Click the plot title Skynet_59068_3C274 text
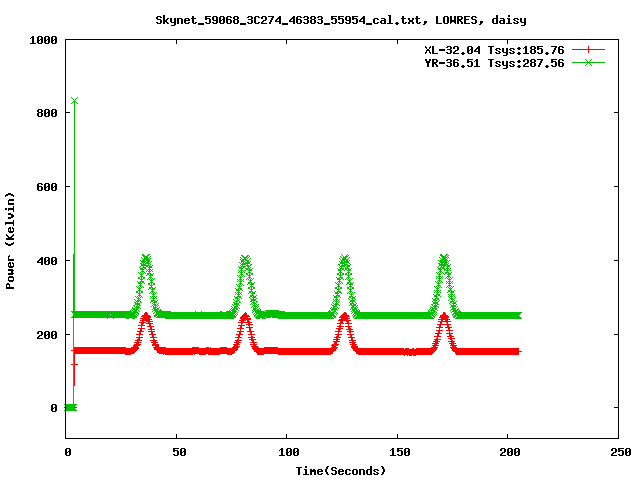 click(341, 20)
